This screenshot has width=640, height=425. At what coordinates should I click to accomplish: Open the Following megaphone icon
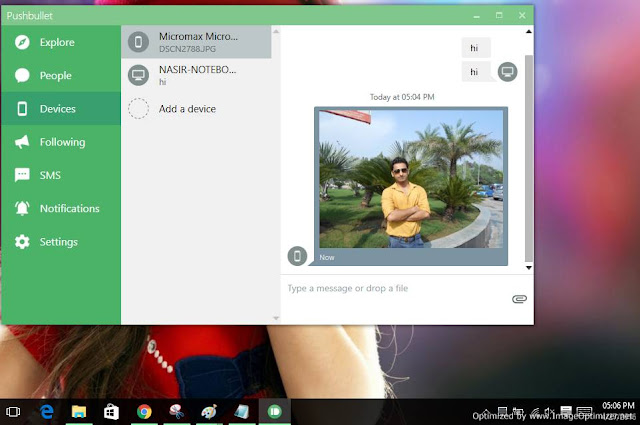point(22,142)
